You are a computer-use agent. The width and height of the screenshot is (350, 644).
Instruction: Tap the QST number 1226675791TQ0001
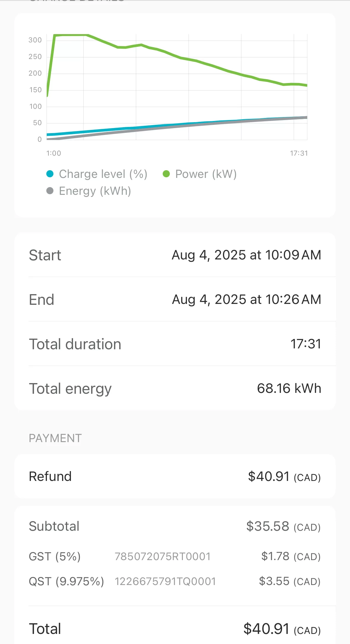point(165,581)
